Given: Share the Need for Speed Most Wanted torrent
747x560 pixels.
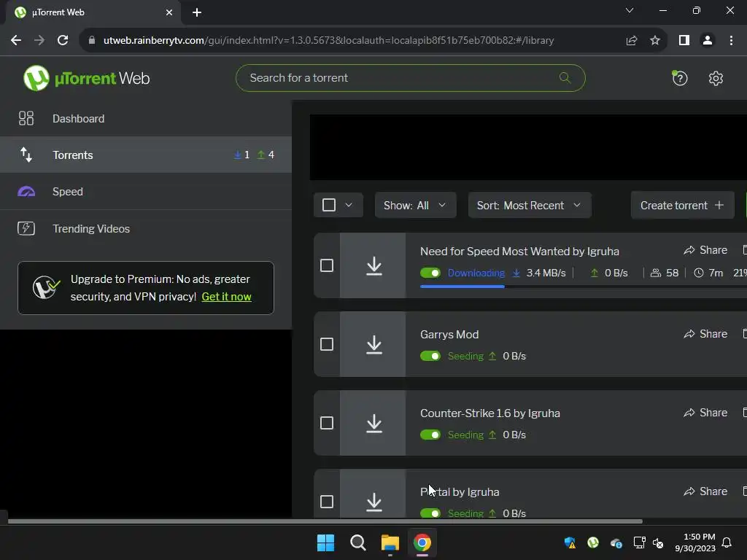Looking at the screenshot, I should point(705,250).
